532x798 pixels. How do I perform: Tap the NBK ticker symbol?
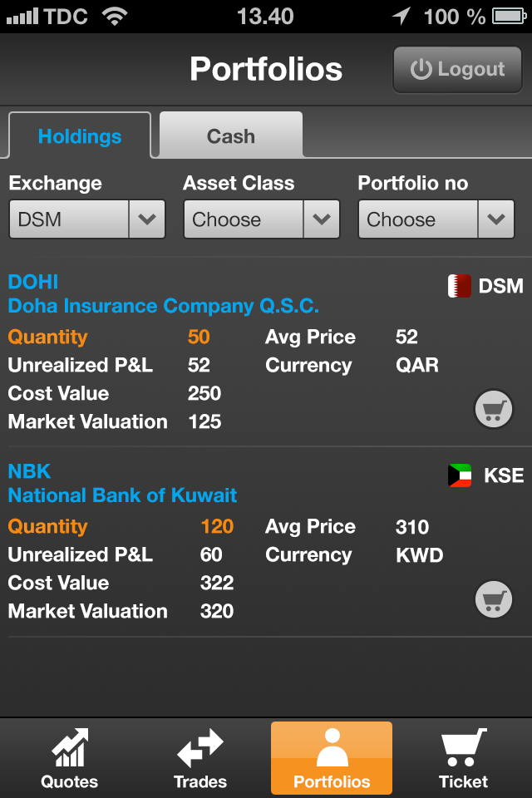pyautogui.click(x=30, y=471)
